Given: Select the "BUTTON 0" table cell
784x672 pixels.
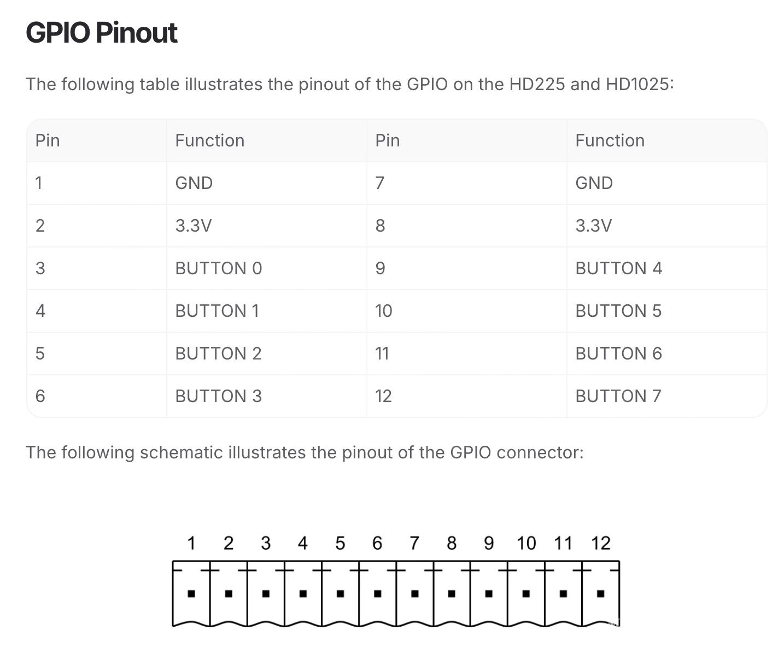Looking at the screenshot, I should pyautogui.click(x=218, y=268).
